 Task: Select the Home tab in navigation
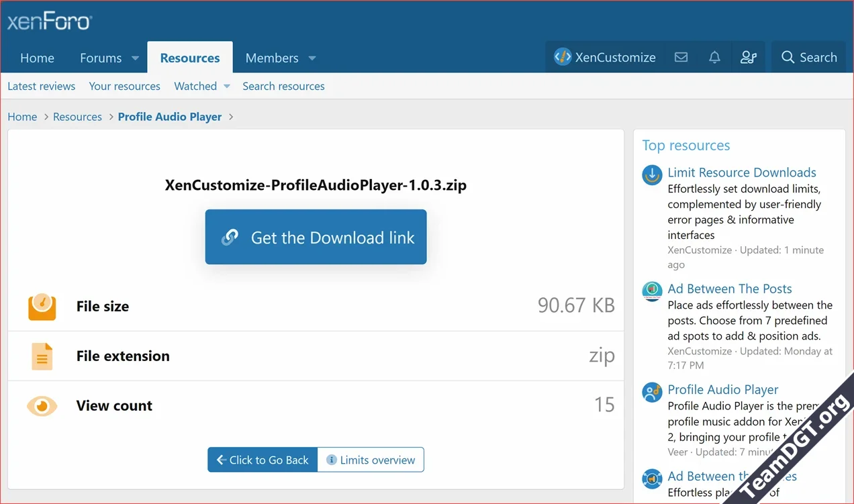(x=37, y=58)
